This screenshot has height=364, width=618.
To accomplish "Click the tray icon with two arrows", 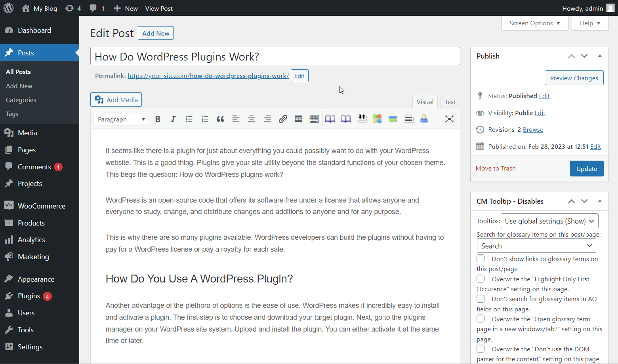I will click(362, 119).
